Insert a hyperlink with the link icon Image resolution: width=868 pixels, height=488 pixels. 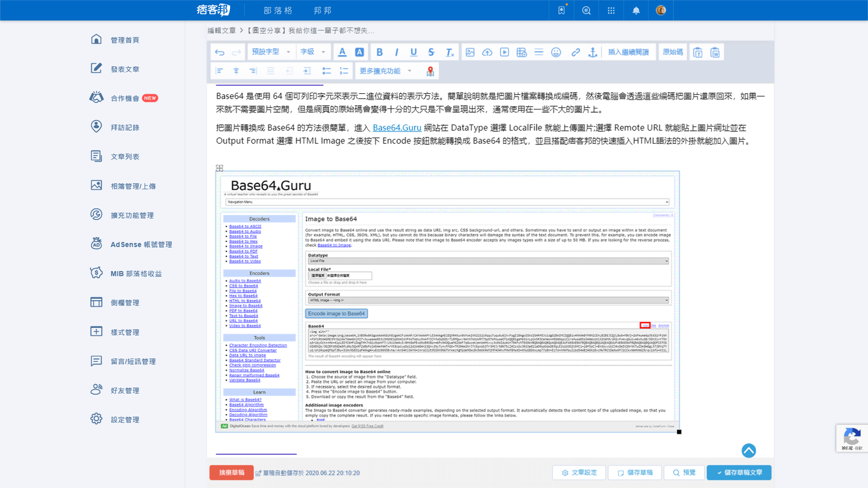[x=575, y=52]
